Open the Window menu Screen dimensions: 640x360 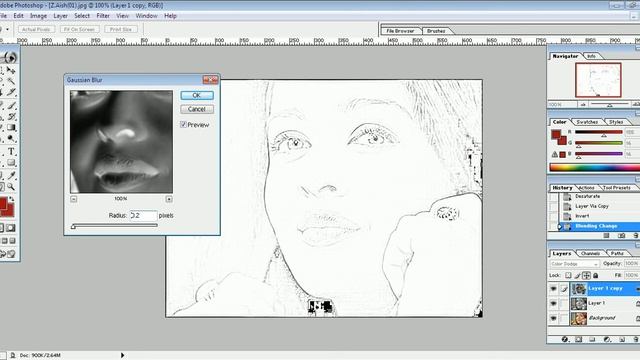146,16
